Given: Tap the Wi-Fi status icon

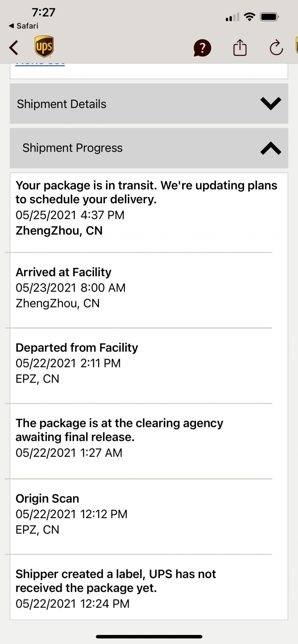Looking at the screenshot, I should click(249, 17).
